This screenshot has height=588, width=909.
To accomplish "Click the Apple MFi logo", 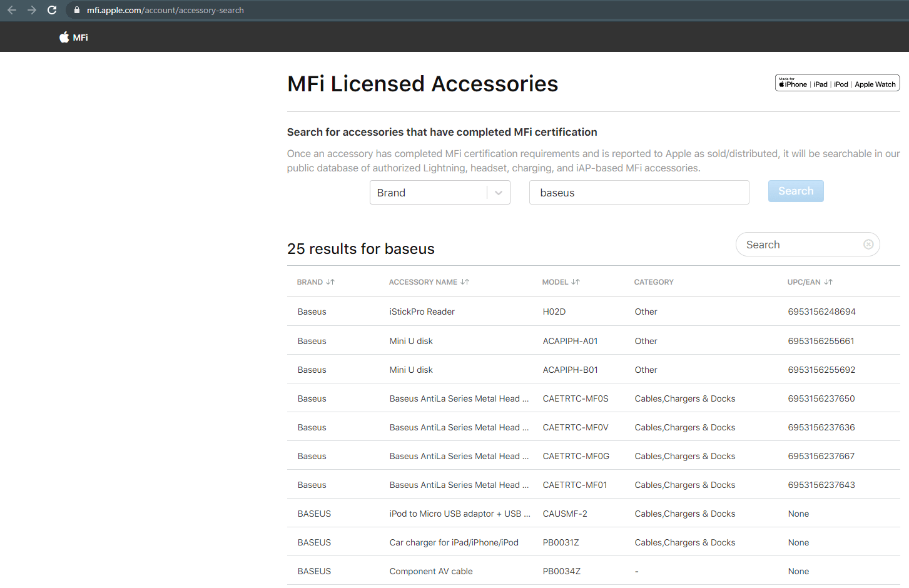I will click(74, 38).
